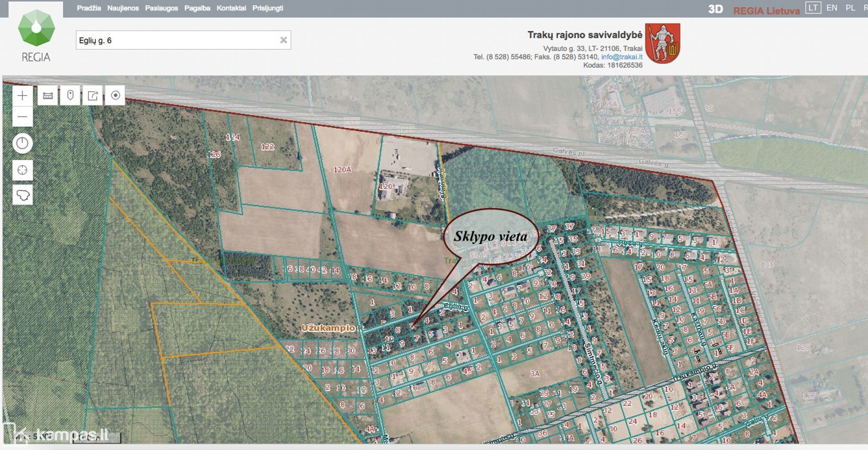Click the round compass rotation control
Screen dimensions: 868x450
coord(22,144)
